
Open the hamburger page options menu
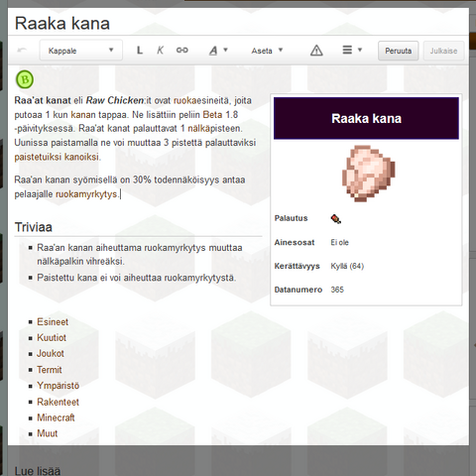352,51
